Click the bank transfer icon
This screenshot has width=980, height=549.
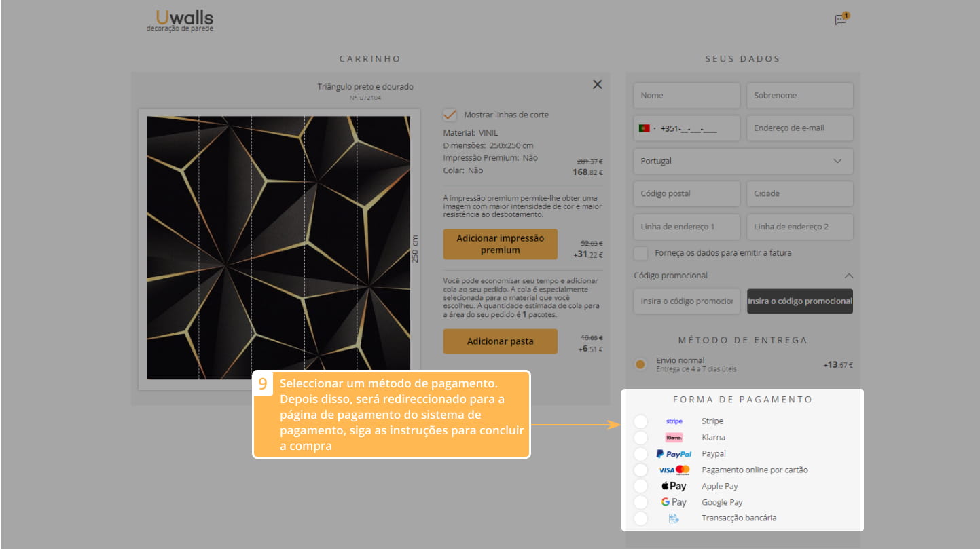pos(674,518)
